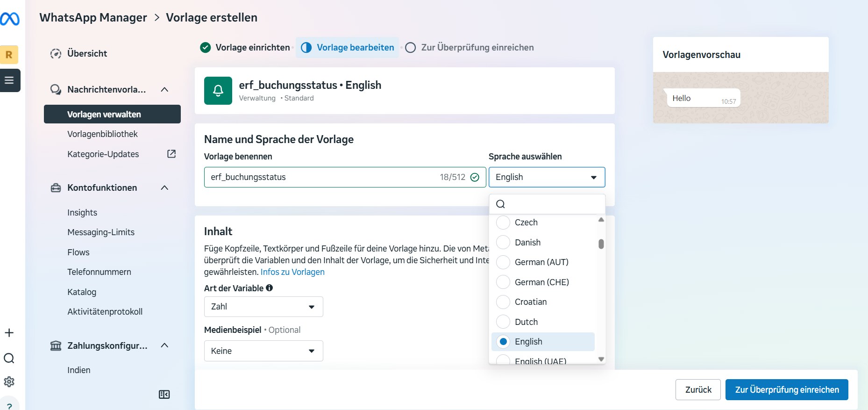This screenshot has height=410, width=868.
Task: Click the sidebar collapse panel icon
Action: pyautogui.click(x=164, y=395)
